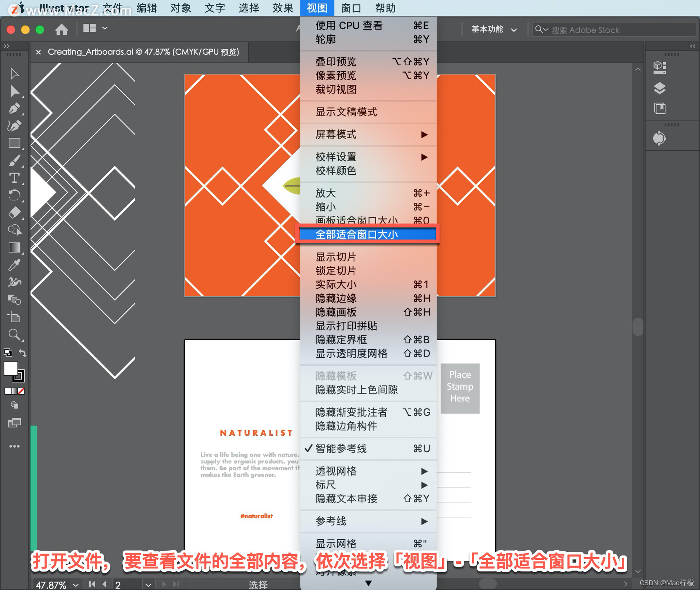Toggle 隐藏边缘 hide edges item
Viewport: 700px width, 590px height.
336,298
